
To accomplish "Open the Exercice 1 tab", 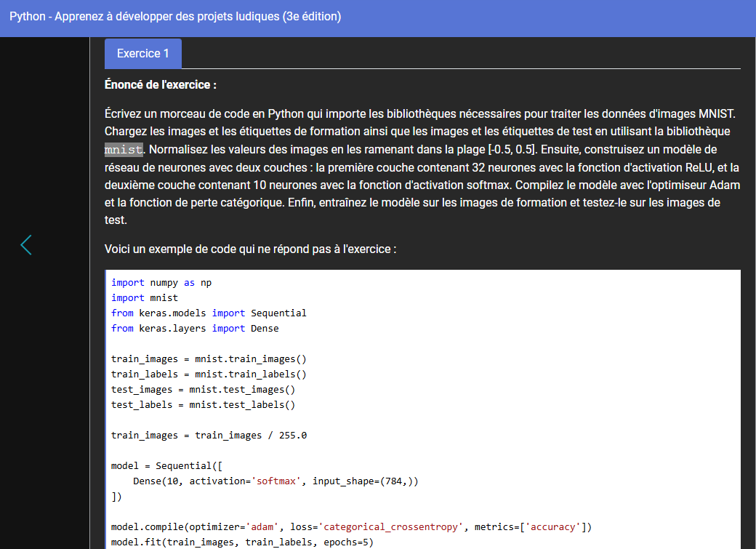I will pyautogui.click(x=143, y=54).
